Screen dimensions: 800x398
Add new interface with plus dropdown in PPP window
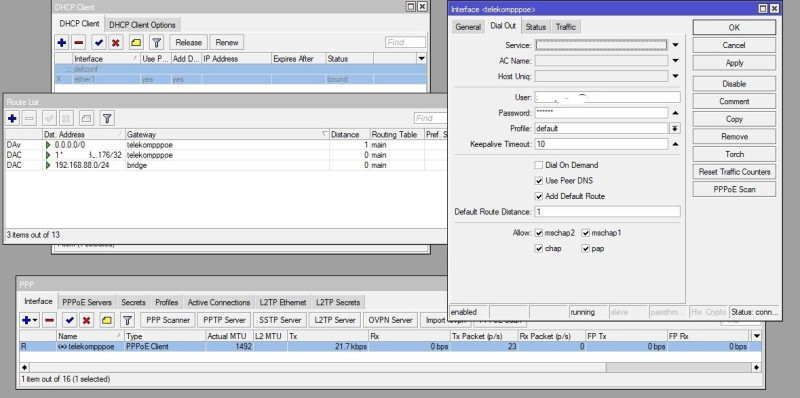[x=30, y=320]
